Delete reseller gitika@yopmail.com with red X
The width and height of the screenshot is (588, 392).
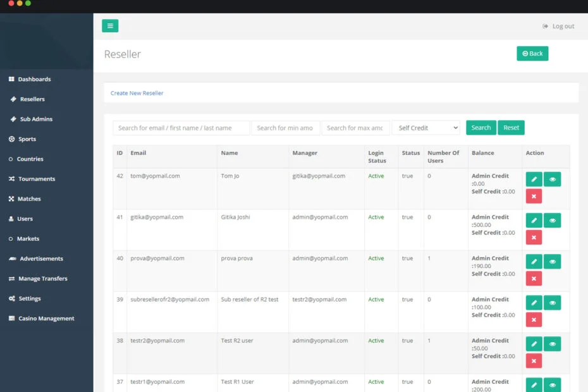(534, 238)
